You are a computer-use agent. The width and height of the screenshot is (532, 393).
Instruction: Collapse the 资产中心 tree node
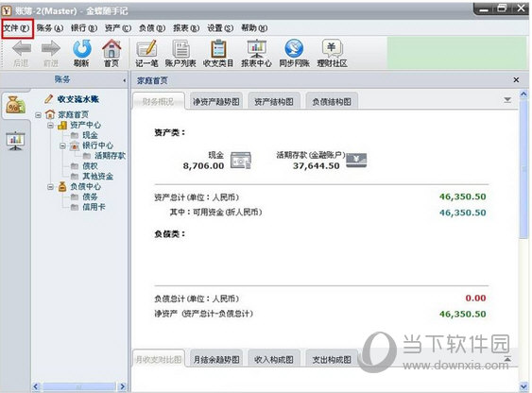click(x=50, y=126)
